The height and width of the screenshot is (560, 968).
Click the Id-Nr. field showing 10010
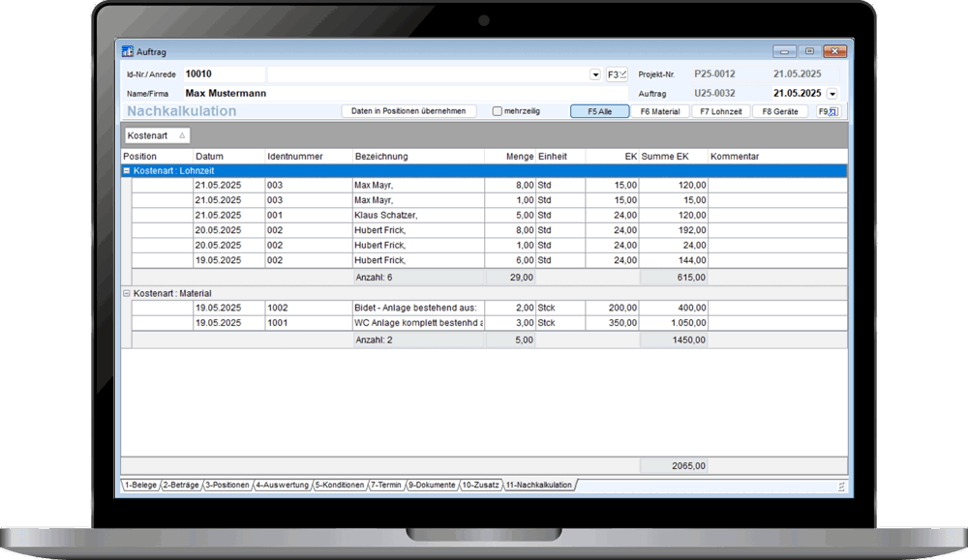click(x=223, y=74)
